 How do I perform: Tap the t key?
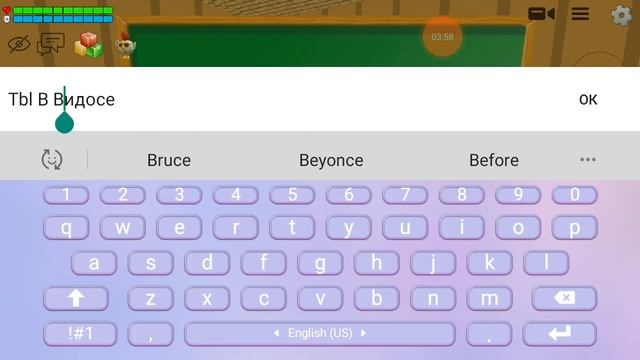point(292,227)
